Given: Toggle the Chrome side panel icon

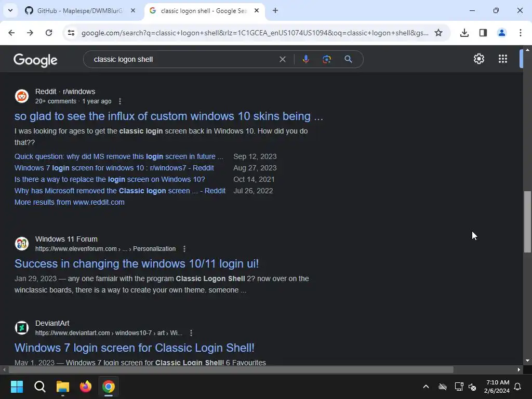Looking at the screenshot, I should (x=483, y=33).
